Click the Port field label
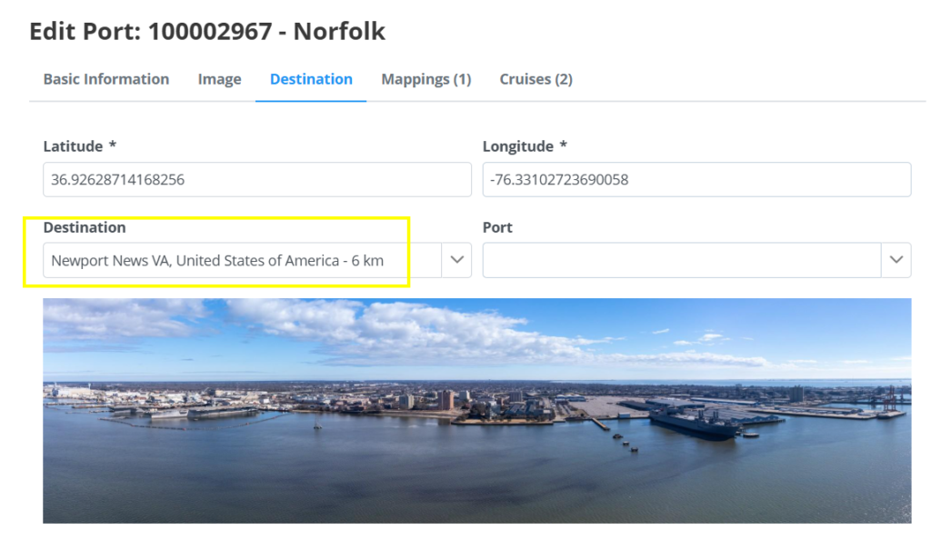 (x=497, y=227)
